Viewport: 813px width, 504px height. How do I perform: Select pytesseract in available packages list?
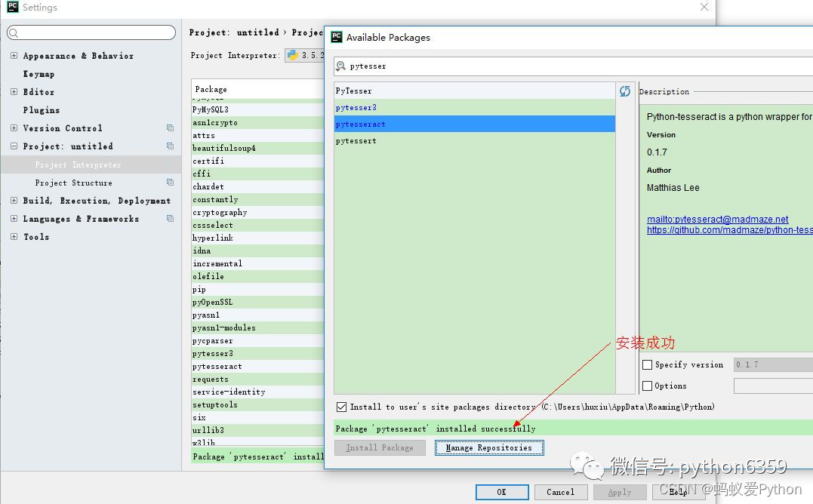tap(474, 124)
